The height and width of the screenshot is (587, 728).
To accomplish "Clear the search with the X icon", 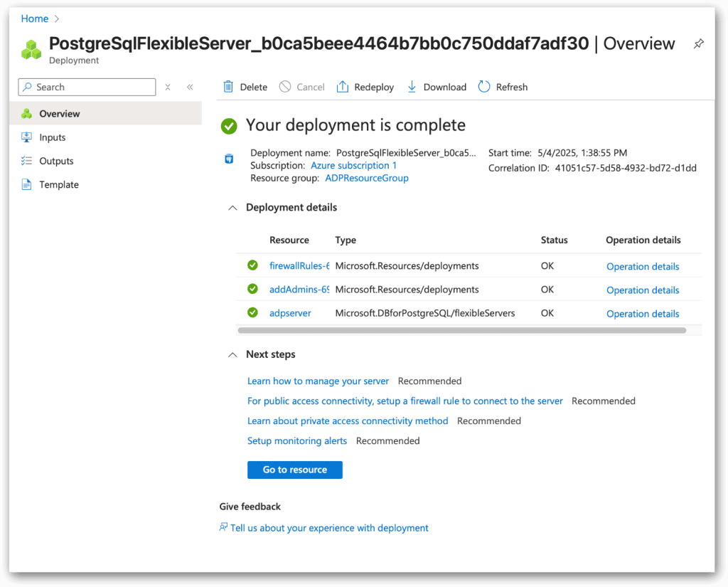I will 168,87.
